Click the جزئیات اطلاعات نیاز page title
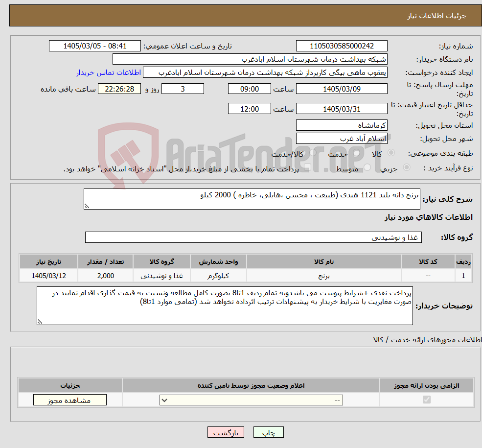 437,16
